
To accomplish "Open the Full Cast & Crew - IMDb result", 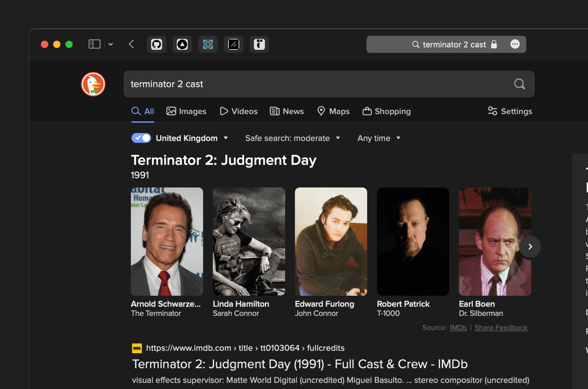I will 300,364.
